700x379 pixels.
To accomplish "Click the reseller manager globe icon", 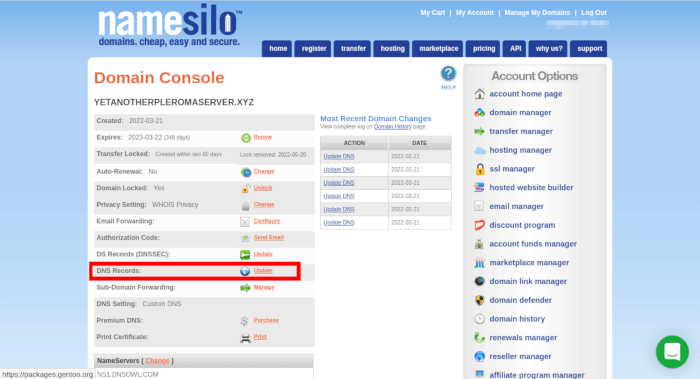I will point(479,356).
